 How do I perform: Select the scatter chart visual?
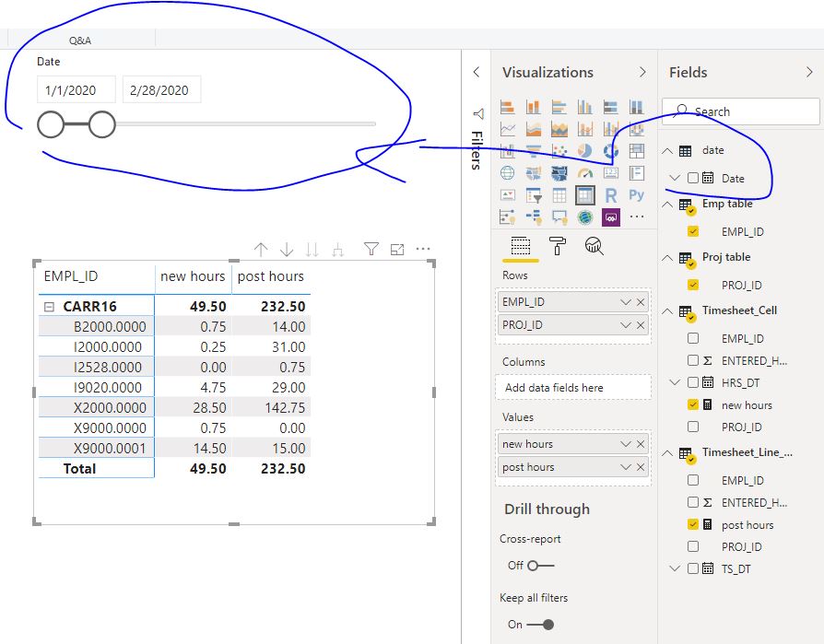[559, 151]
